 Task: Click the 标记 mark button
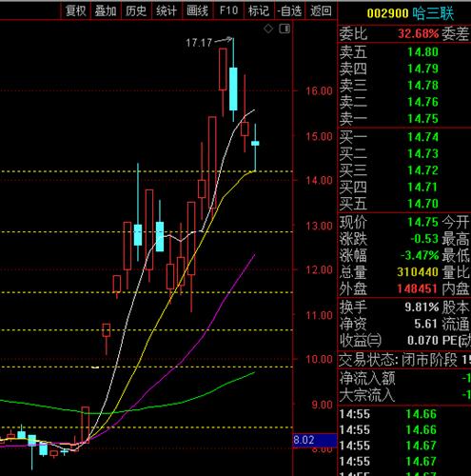tap(259, 11)
